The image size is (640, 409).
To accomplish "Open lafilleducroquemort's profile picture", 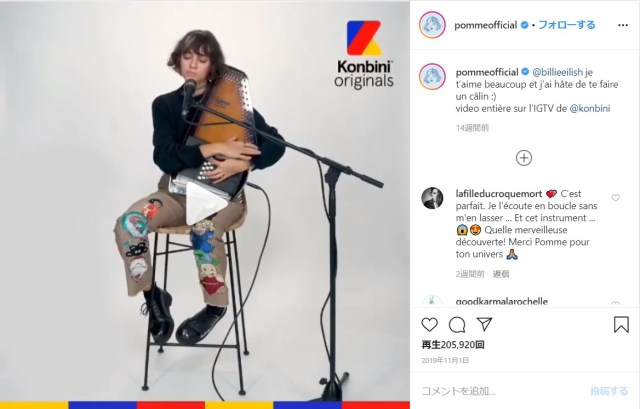I will (x=432, y=198).
